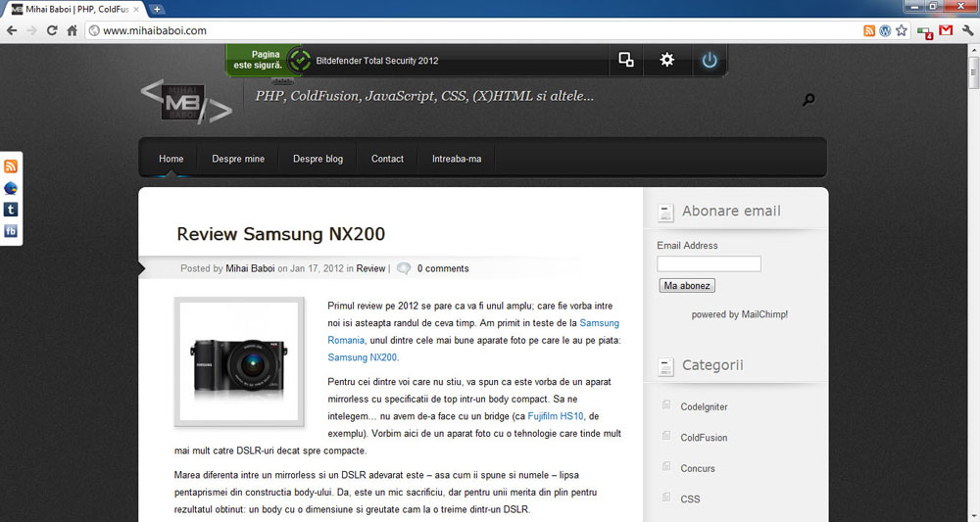This screenshot has width=980, height=522.
Task: Reload the current page
Action: [x=52, y=30]
